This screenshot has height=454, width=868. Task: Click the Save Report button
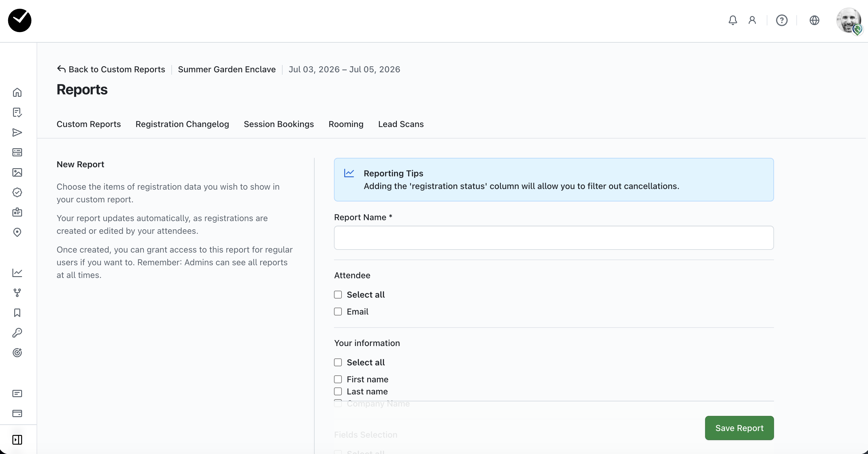click(739, 428)
